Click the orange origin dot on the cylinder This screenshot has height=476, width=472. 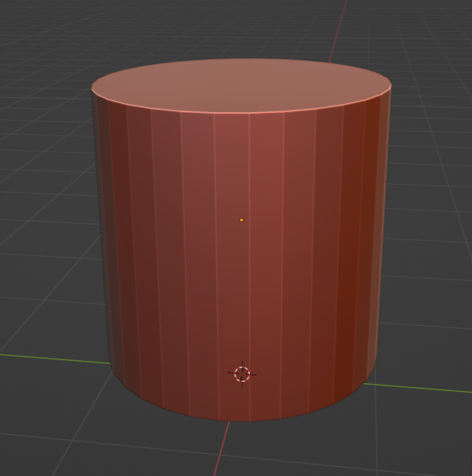241,220
